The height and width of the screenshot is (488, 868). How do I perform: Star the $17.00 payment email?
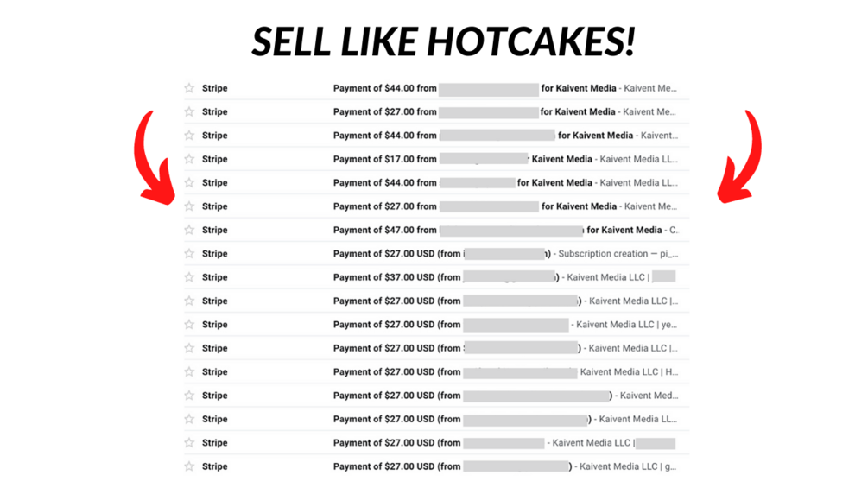point(189,159)
